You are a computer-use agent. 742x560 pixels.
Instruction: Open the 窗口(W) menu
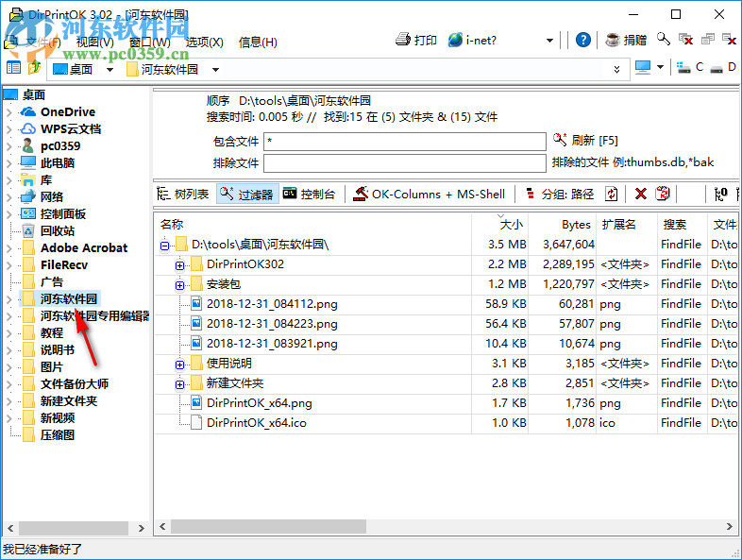click(x=149, y=42)
